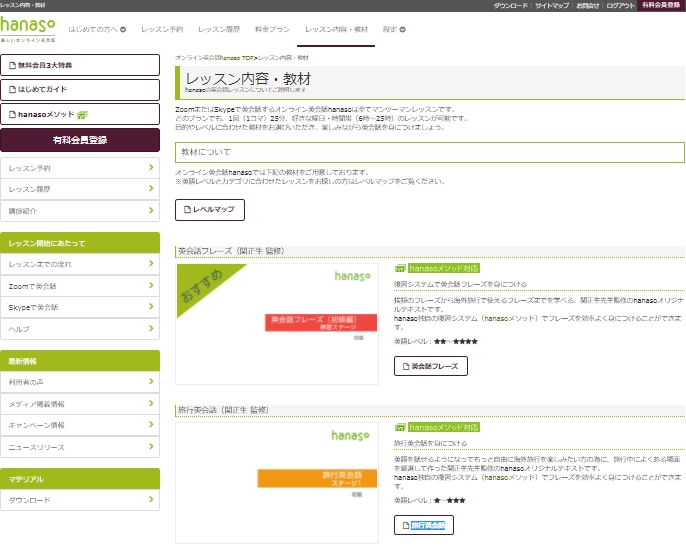Click chevron on レッスン履歴 sidebar row
Image resolution: width=686 pixels, height=554 pixels.
coord(151,188)
